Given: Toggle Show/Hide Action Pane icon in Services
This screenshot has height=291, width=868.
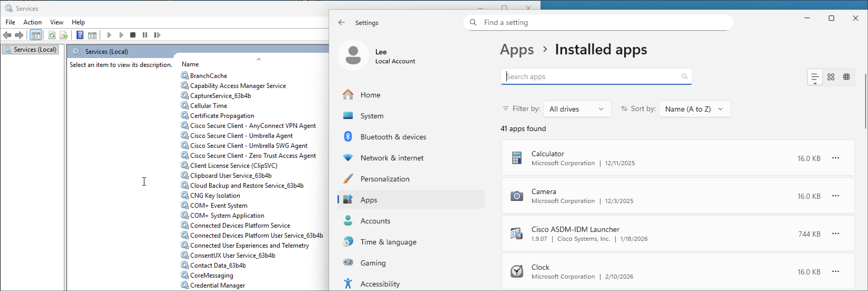Looking at the screenshot, I should (92, 35).
